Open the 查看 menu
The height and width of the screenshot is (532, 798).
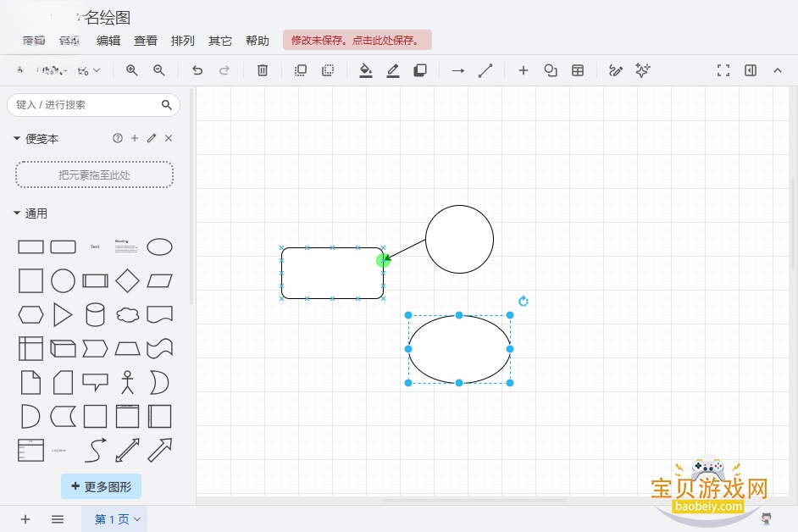point(146,41)
